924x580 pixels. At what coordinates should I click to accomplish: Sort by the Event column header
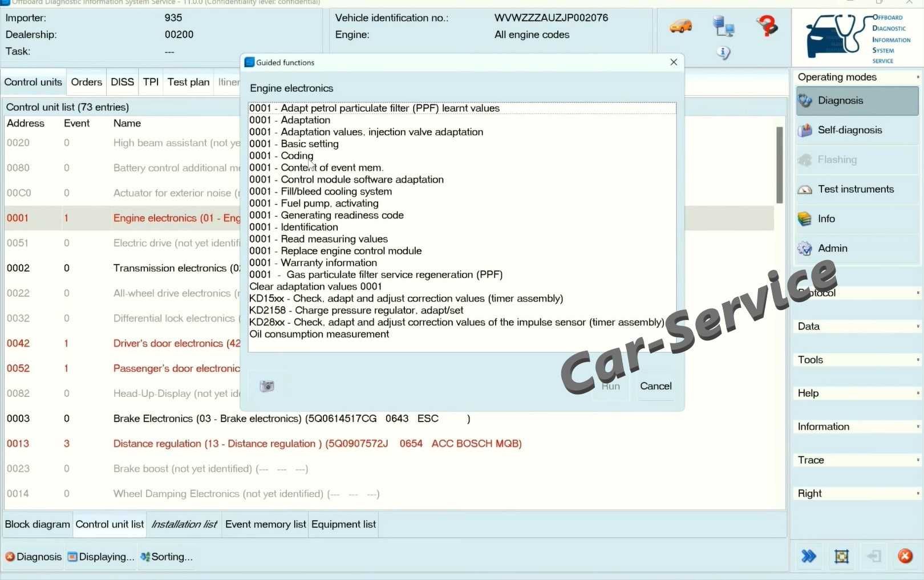click(77, 123)
